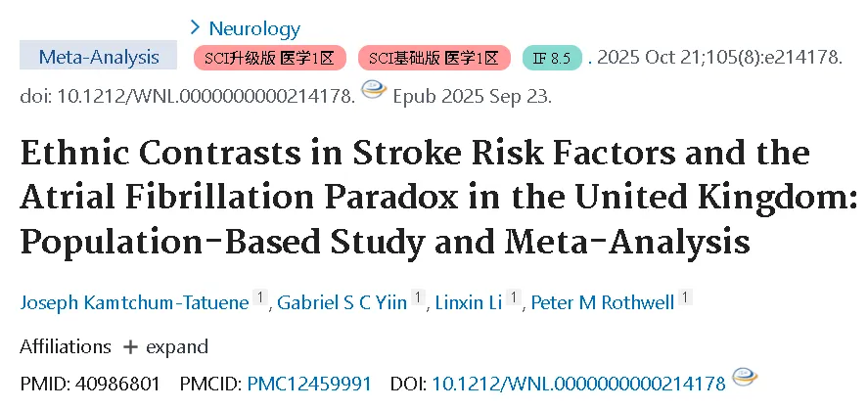This screenshot has width=868, height=409.
Task: Click affiliation superscript 1 after Rothwell
Action: (x=686, y=297)
